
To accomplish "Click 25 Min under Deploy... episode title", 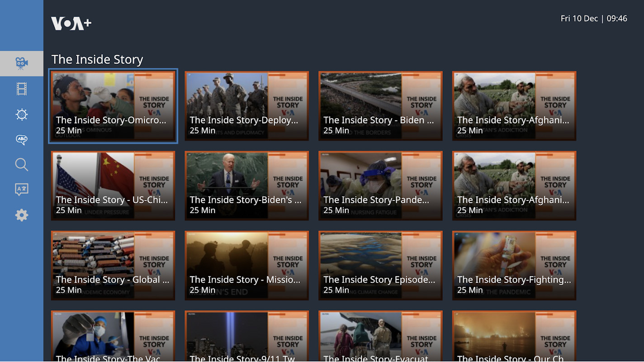I will pyautogui.click(x=203, y=130).
